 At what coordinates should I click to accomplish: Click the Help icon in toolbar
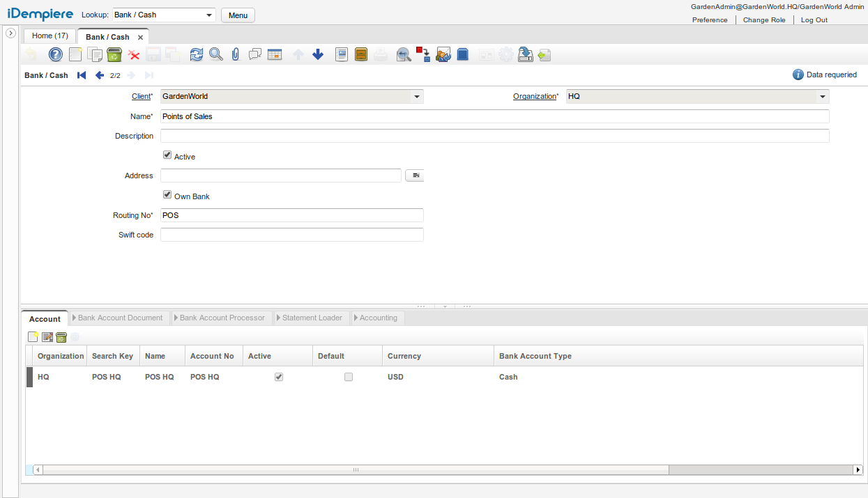[x=55, y=54]
